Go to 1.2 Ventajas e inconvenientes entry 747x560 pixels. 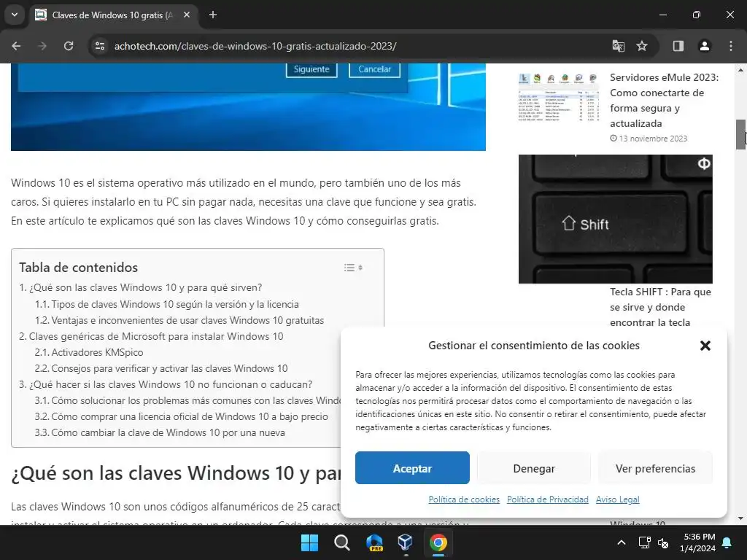pos(179,321)
